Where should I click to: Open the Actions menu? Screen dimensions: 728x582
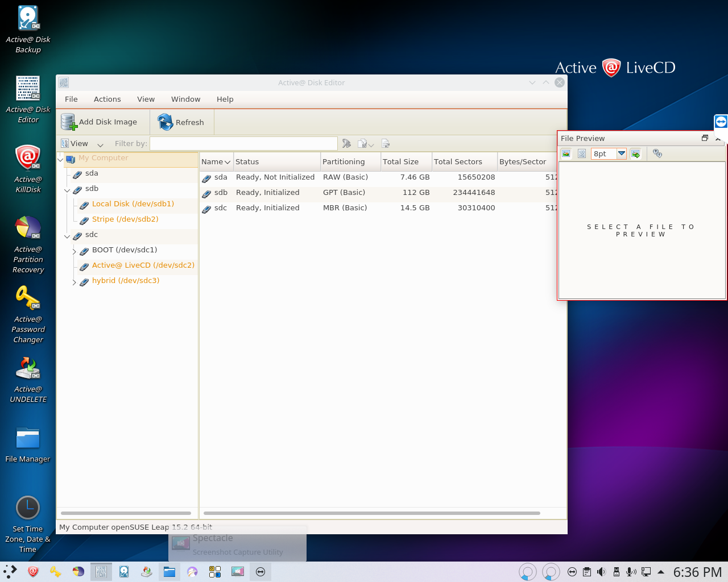coord(107,99)
